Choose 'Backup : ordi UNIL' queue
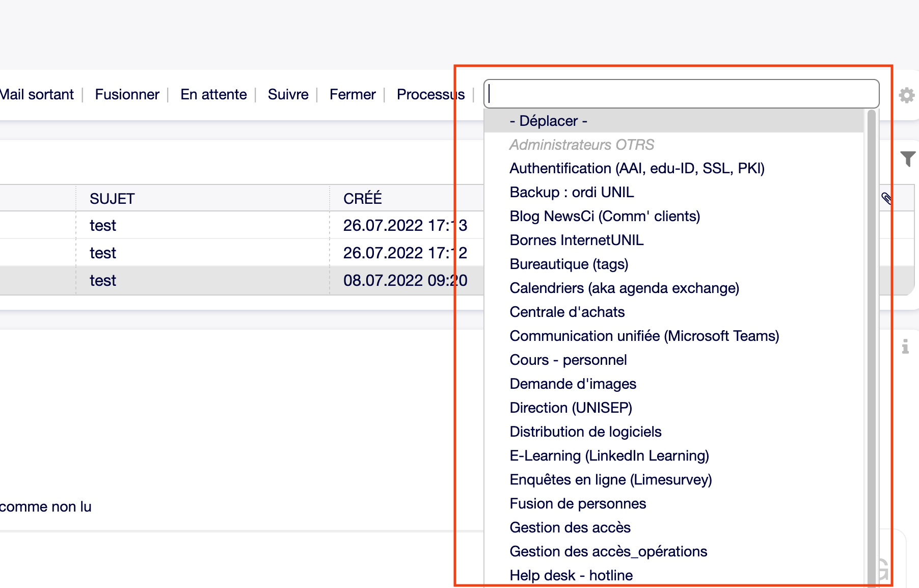This screenshot has width=919, height=588. point(572,193)
